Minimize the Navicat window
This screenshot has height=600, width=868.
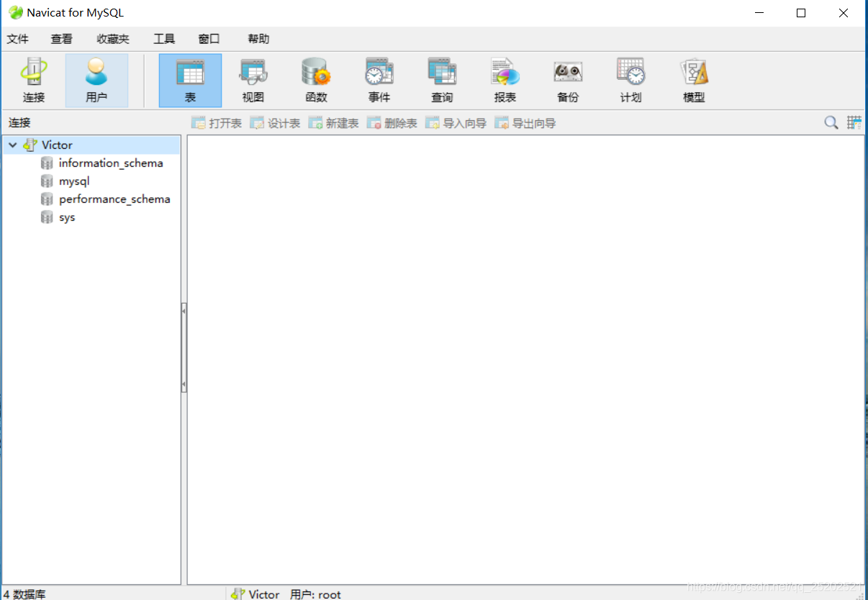759,13
